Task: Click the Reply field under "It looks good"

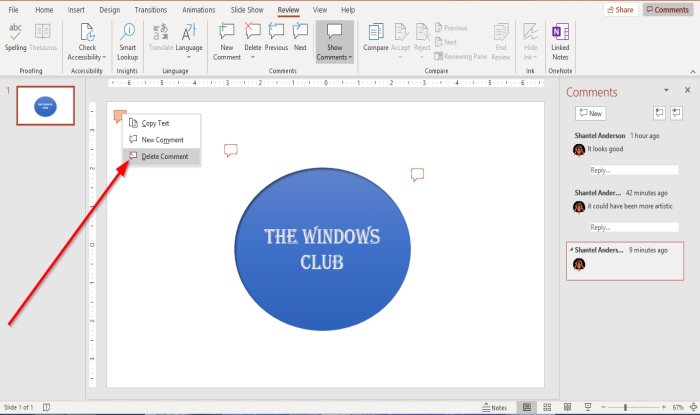Action: (632, 170)
